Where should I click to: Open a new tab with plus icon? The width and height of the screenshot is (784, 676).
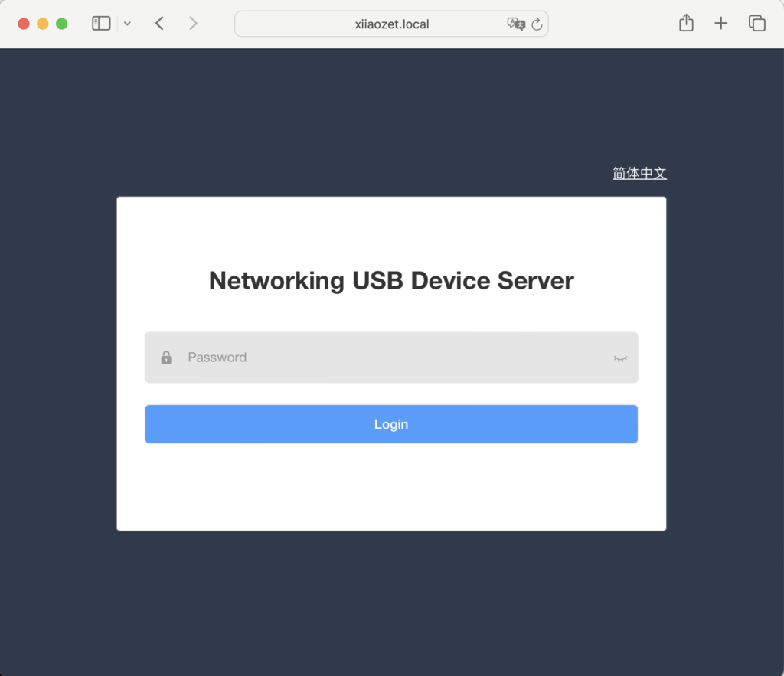coord(720,24)
